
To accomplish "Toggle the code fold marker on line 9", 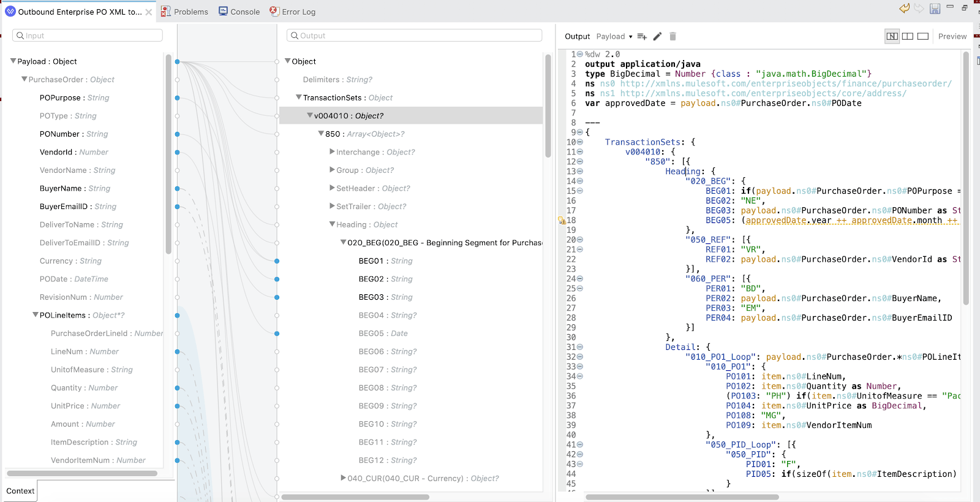I will 580,132.
